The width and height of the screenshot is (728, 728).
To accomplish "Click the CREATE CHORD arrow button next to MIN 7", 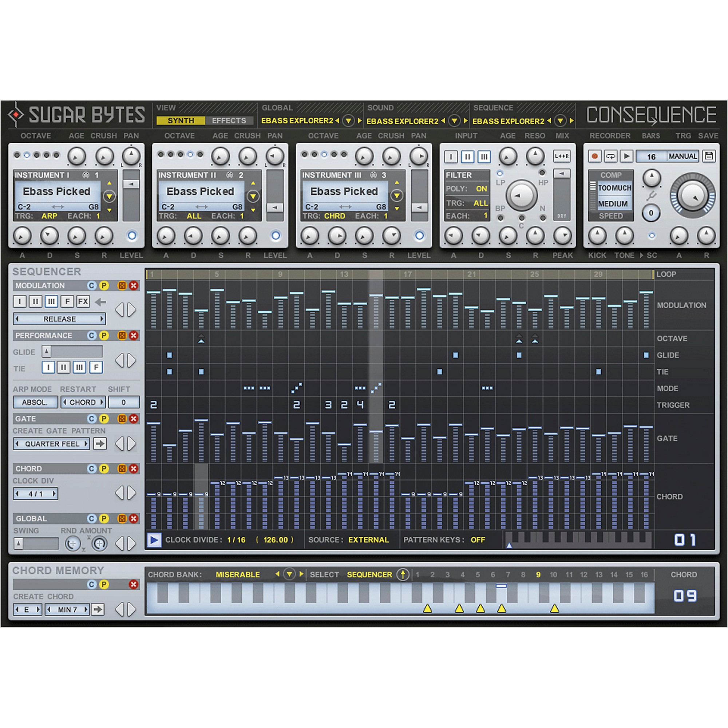I will pos(99,609).
